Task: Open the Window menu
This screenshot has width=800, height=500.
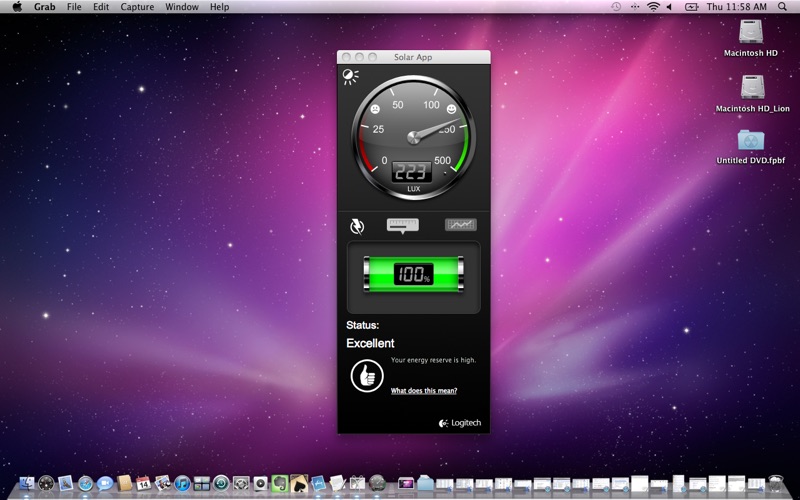Action: point(181,7)
